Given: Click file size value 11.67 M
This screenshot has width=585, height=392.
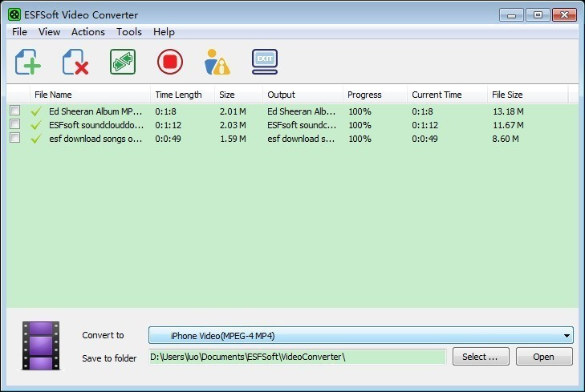Looking at the screenshot, I should point(508,125).
